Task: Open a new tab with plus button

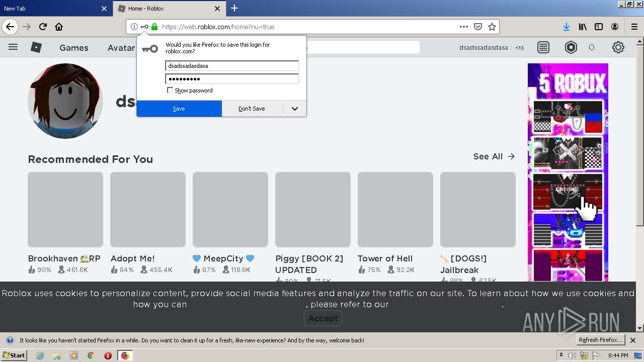Action: [234, 8]
